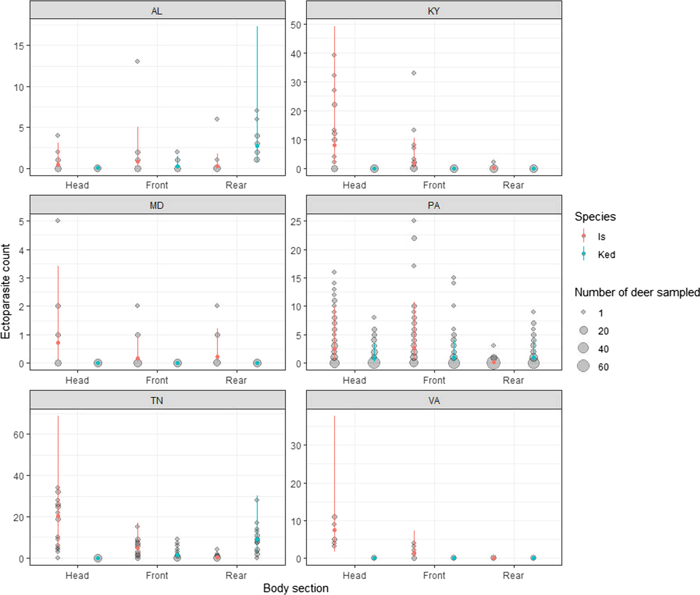700x595 pixels.
Task: Click the size 20 legend number
Action: point(603,331)
